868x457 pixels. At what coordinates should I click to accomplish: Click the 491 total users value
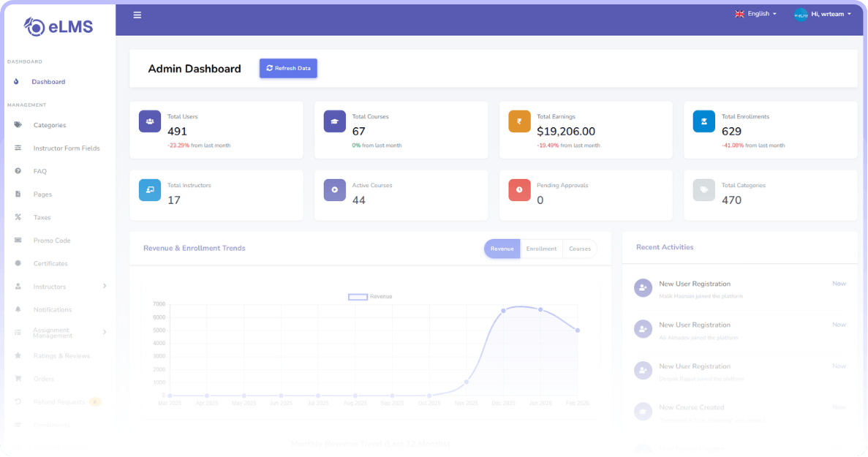(177, 132)
